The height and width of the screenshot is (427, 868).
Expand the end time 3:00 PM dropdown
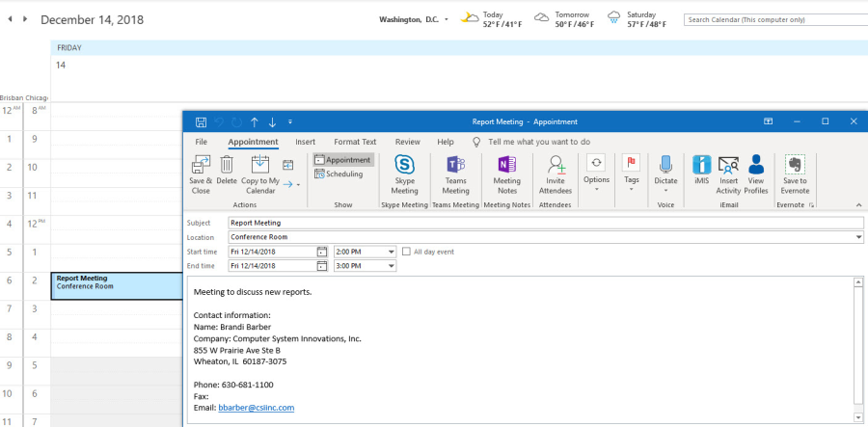point(391,266)
